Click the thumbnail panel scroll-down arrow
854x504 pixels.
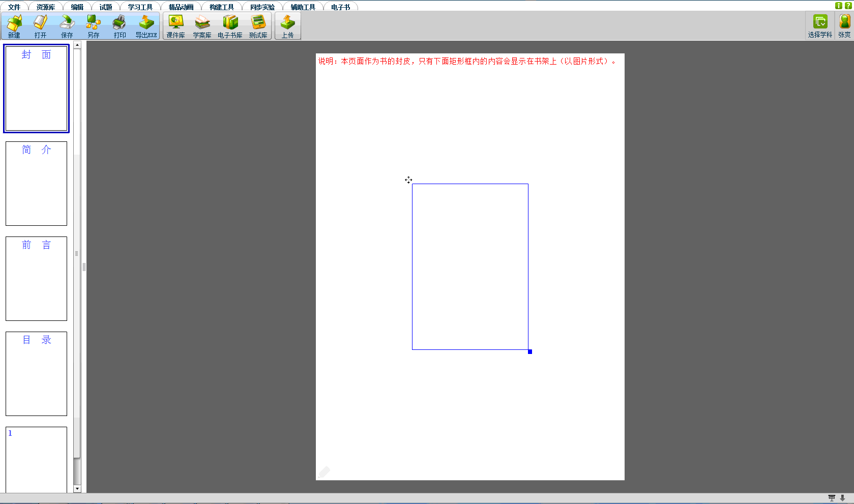point(77,489)
